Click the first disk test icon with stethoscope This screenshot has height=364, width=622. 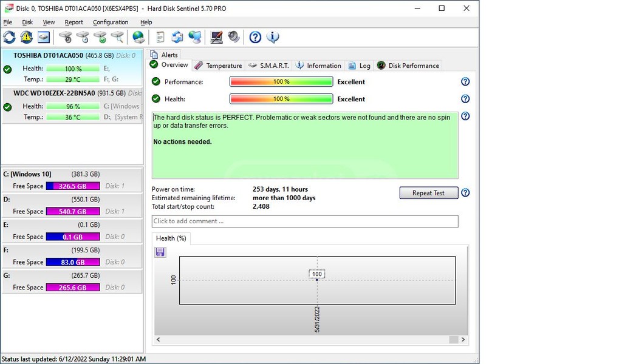pyautogui.click(x=65, y=37)
